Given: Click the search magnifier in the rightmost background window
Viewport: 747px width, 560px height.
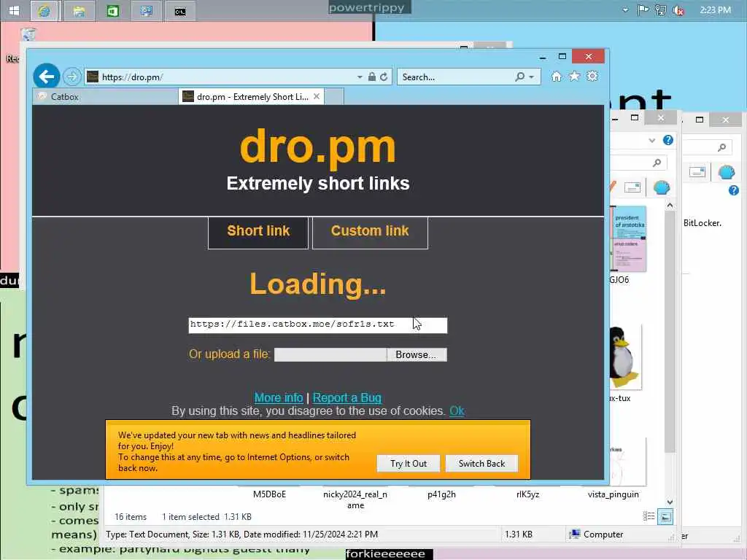Looking at the screenshot, I should (x=721, y=147).
